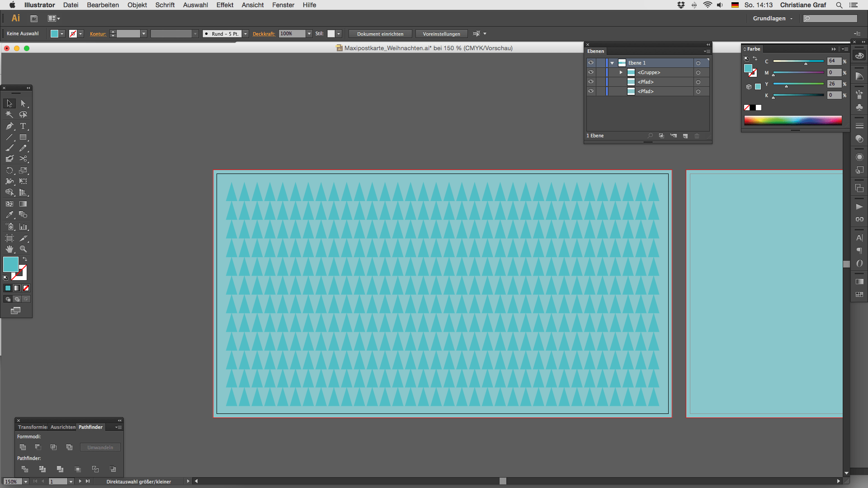The image size is (868, 488).
Task: Select the Pen tool
Action: pos(9,126)
